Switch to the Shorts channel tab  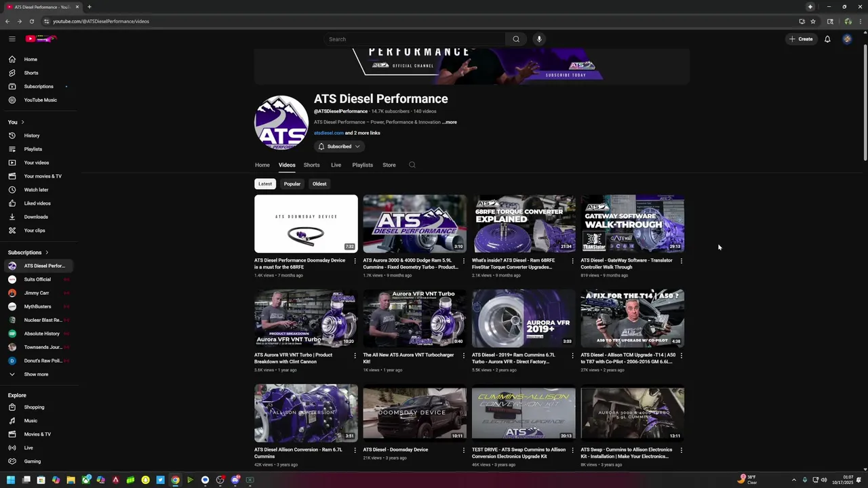[x=311, y=165]
